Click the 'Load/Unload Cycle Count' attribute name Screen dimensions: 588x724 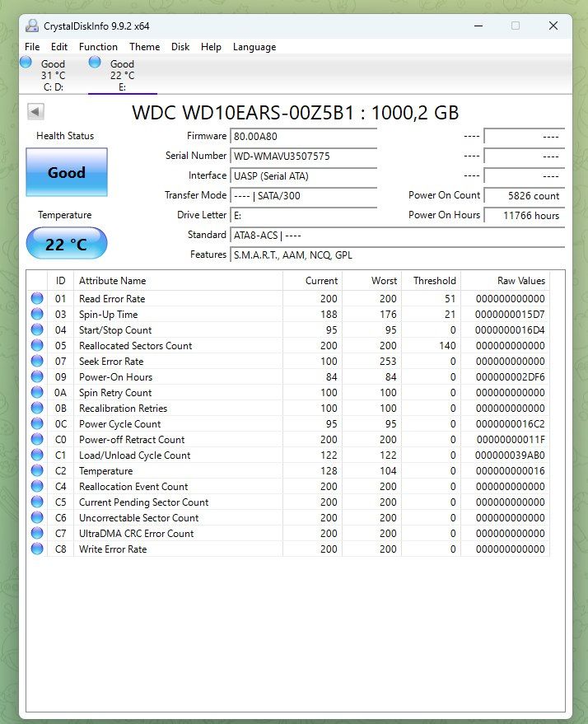coord(135,455)
